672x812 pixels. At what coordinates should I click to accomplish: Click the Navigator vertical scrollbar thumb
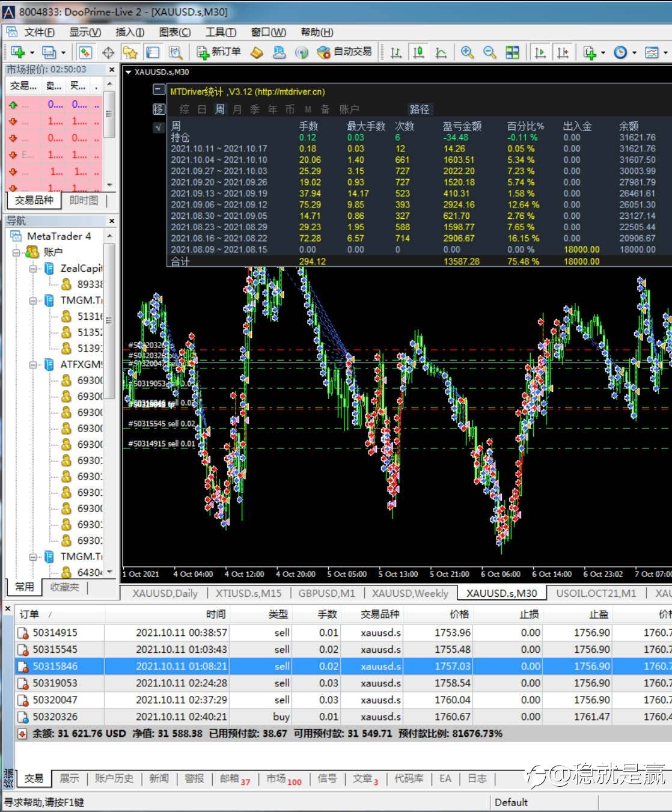(x=109, y=322)
